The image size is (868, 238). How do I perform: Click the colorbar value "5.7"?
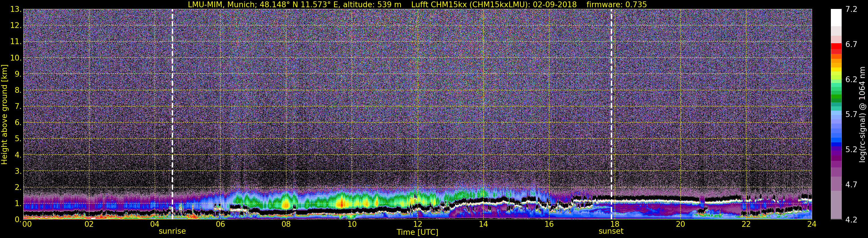pyautogui.click(x=851, y=115)
